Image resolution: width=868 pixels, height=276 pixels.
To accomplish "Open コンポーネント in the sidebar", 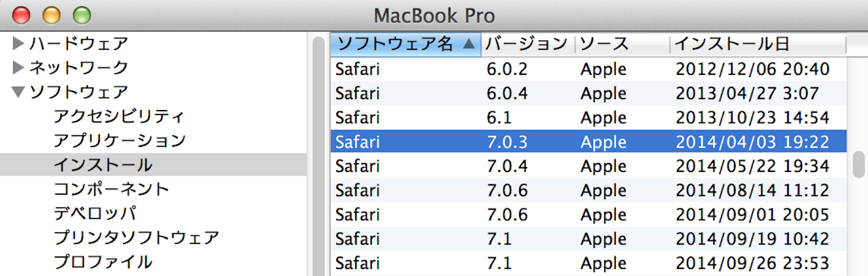I will 111,189.
